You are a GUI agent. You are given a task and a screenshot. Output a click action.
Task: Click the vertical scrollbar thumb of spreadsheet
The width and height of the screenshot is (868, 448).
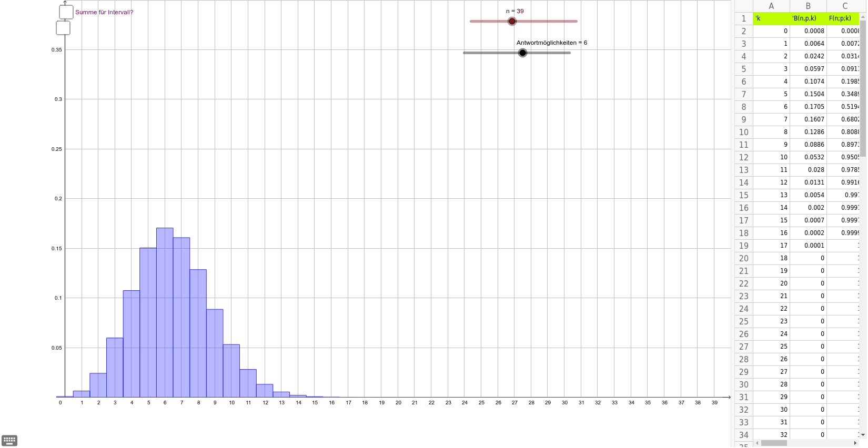click(x=863, y=88)
